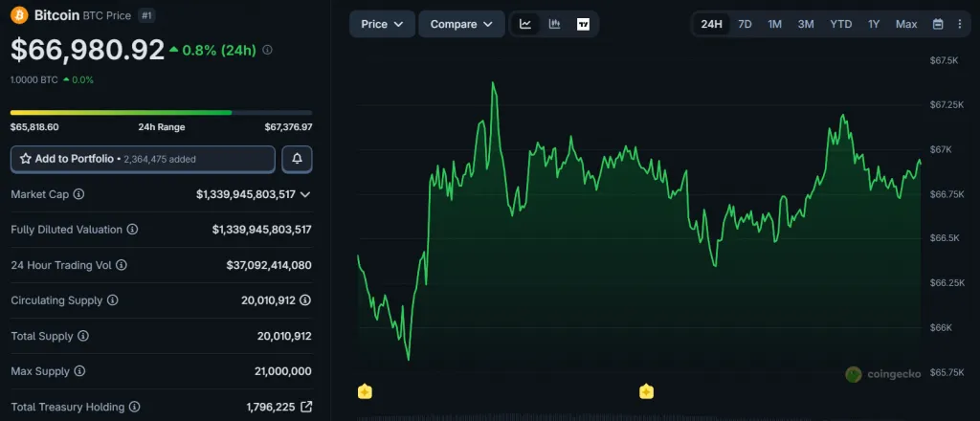Click the price alert bell icon
This screenshot has width=980, height=421.
(297, 159)
